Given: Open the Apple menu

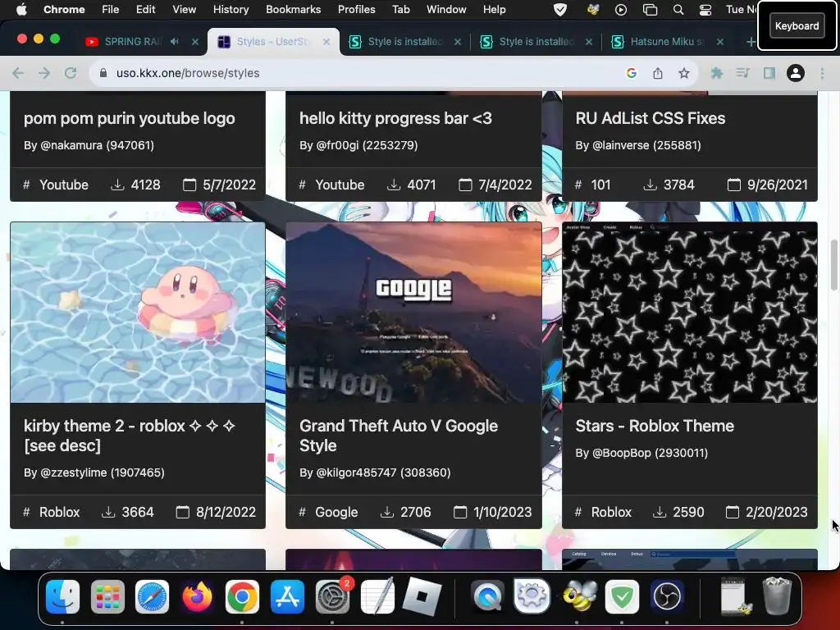Looking at the screenshot, I should (21, 10).
